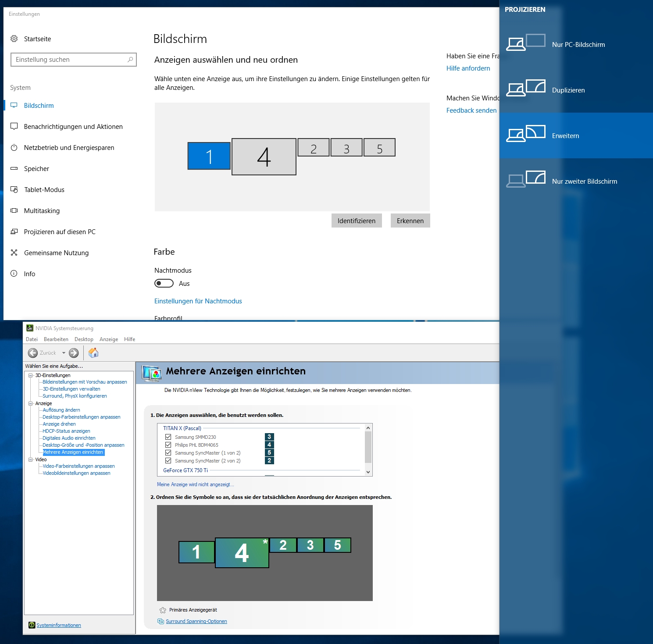This screenshot has width=653, height=644.
Task: Click the Nur zweiter Bildschirm projection icon
Action: click(x=526, y=178)
